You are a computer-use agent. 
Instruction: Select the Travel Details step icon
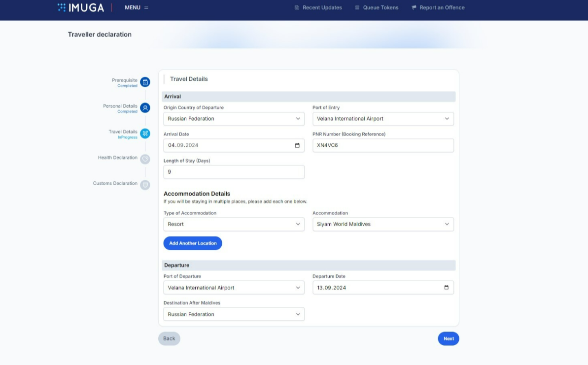(145, 133)
